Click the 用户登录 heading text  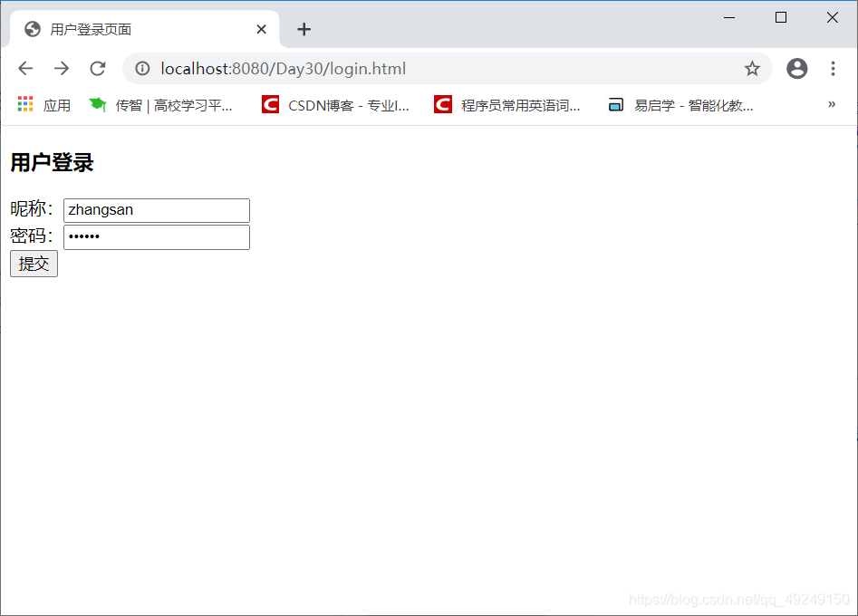pyautogui.click(x=52, y=163)
